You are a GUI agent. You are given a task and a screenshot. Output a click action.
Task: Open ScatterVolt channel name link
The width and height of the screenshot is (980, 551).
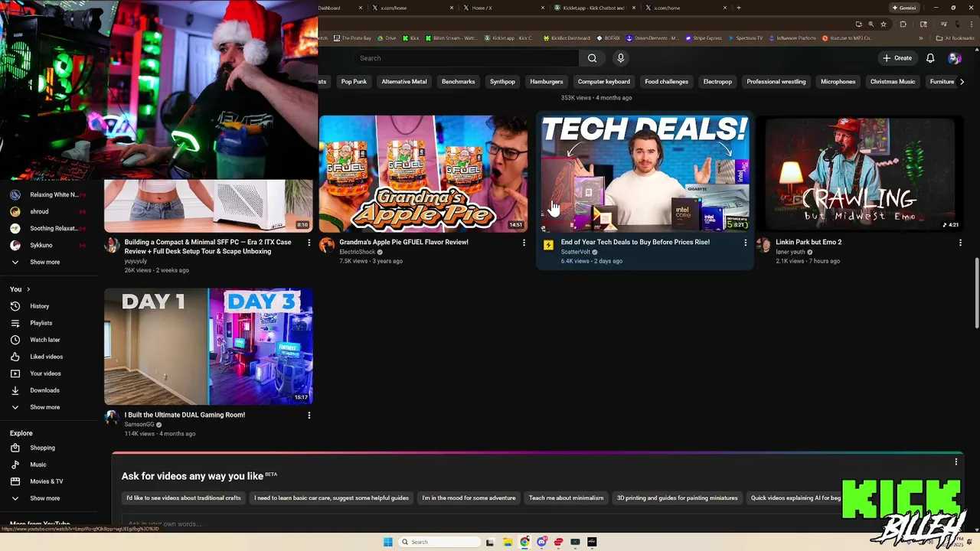(x=576, y=252)
